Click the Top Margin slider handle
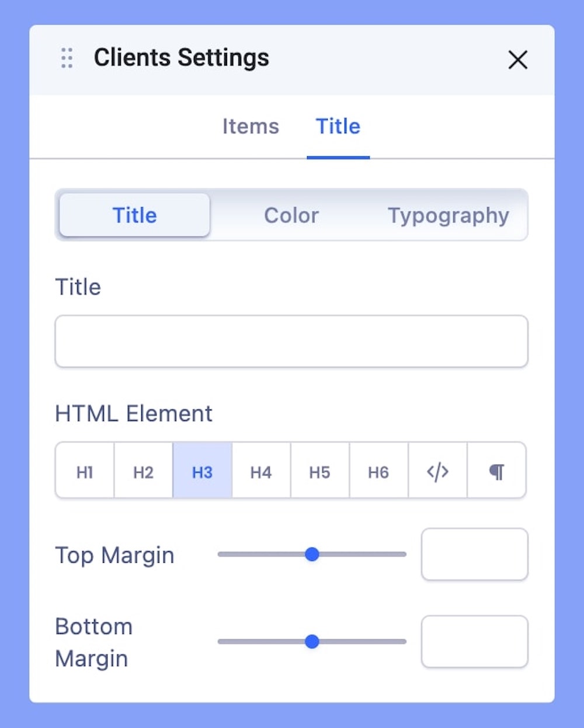This screenshot has height=728, width=584. point(312,554)
